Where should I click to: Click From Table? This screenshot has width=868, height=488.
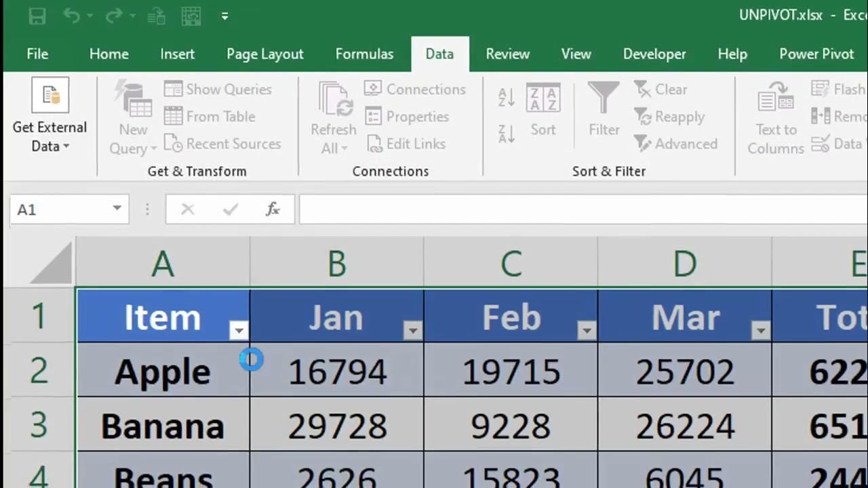[210, 117]
